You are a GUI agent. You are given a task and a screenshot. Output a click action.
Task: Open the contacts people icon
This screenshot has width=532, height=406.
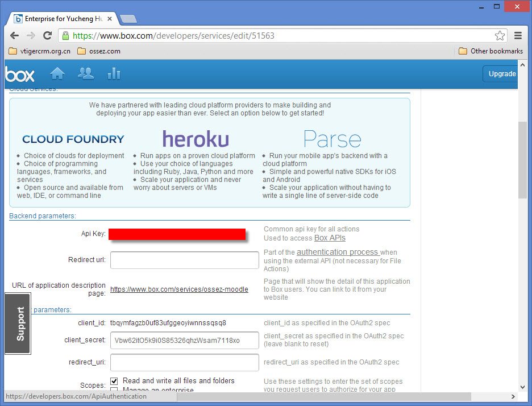(x=85, y=73)
